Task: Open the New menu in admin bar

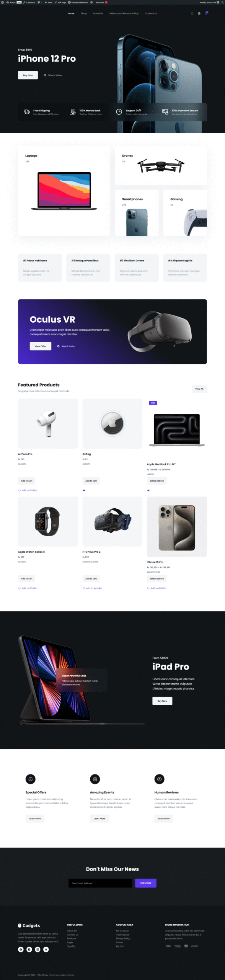Action: pos(48,2)
